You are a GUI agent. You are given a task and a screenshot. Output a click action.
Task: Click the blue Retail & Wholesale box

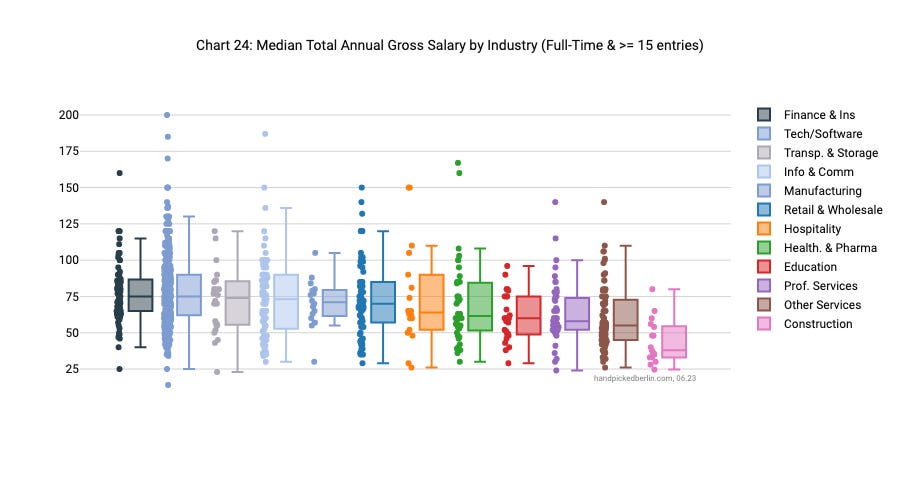pos(383,302)
